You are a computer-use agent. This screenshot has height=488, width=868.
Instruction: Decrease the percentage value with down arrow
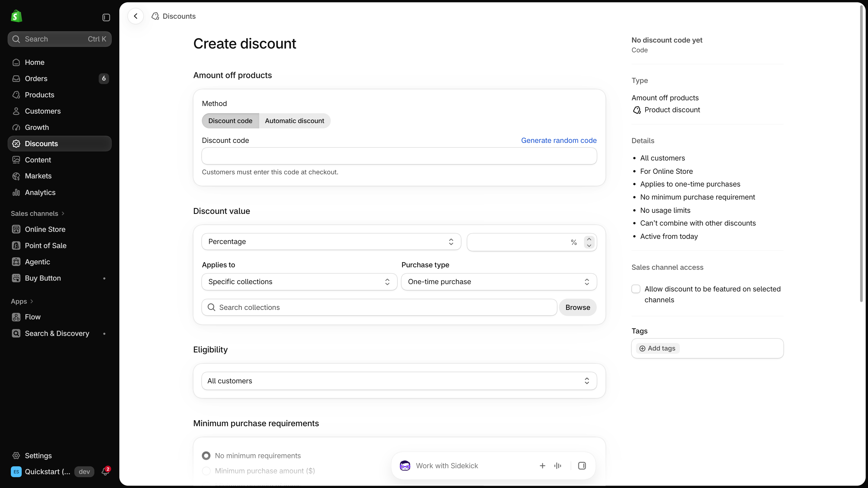(x=589, y=246)
